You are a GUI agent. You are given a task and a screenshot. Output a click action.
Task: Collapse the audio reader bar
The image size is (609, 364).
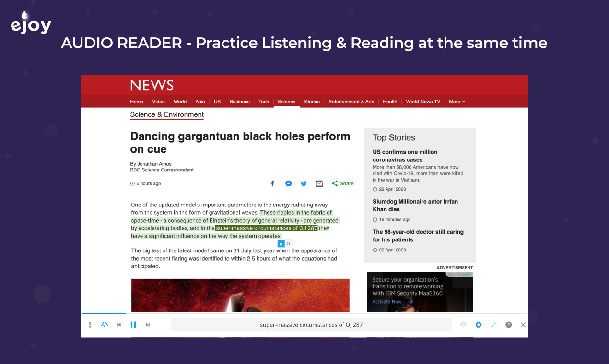click(x=494, y=325)
